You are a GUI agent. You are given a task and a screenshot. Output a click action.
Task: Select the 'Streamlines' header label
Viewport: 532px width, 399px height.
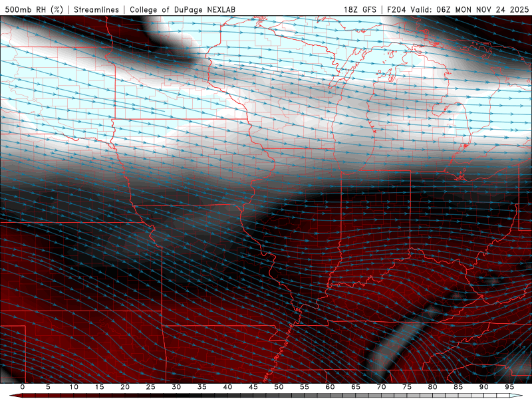[96, 9]
